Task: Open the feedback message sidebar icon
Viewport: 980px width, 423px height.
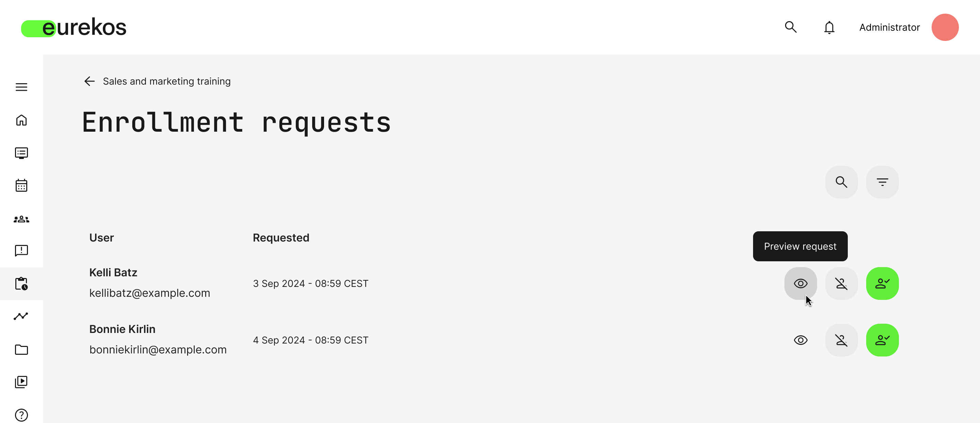Action: pyautogui.click(x=21, y=250)
